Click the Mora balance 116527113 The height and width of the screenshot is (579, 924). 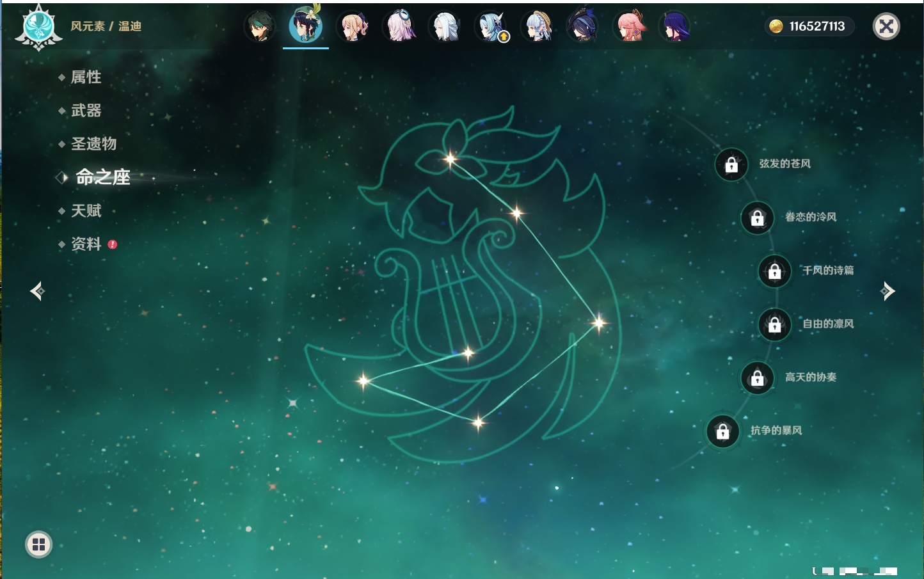[x=809, y=26]
